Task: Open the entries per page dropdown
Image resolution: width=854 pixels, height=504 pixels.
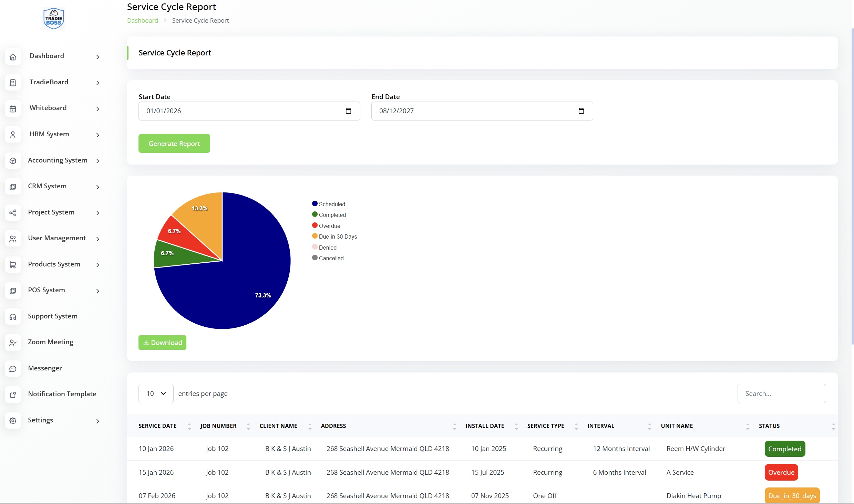Action: pyautogui.click(x=156, y=393)
